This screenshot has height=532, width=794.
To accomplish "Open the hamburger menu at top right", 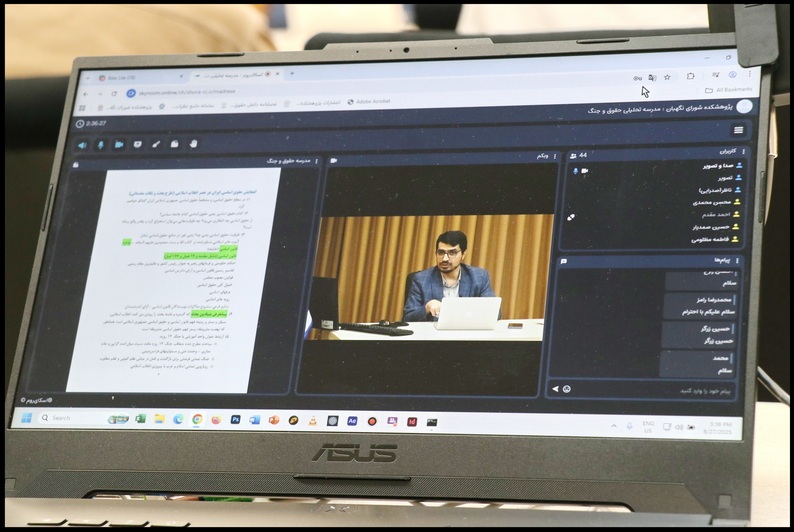I will point(739,130).
